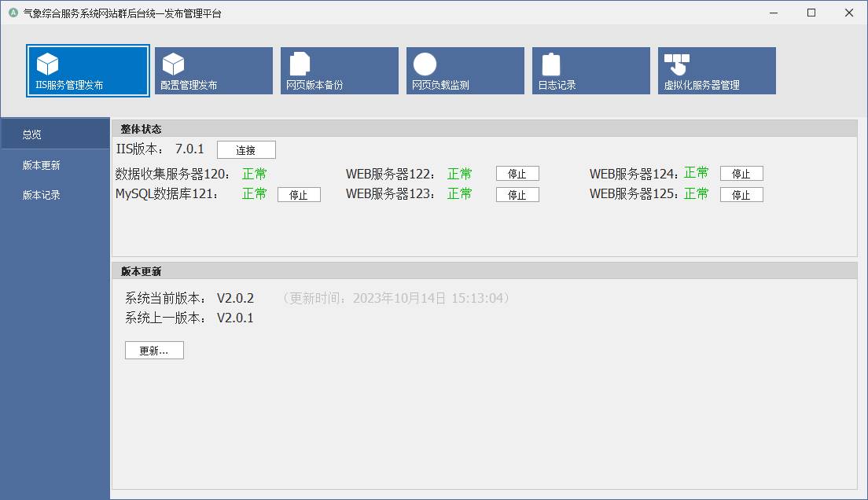This screenshot has height=500, width=868.
Task: Stop the MySQL数据库121 service
Action: 299,195
